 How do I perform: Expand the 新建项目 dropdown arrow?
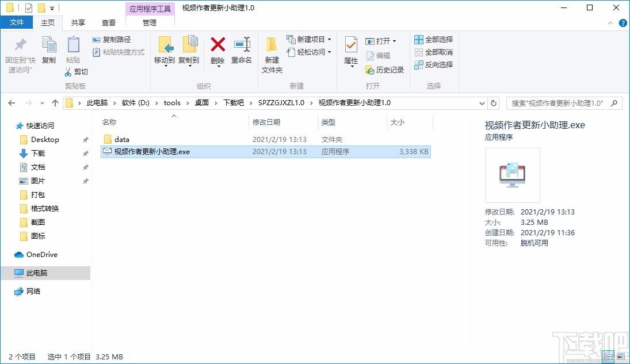click(329, 40)
